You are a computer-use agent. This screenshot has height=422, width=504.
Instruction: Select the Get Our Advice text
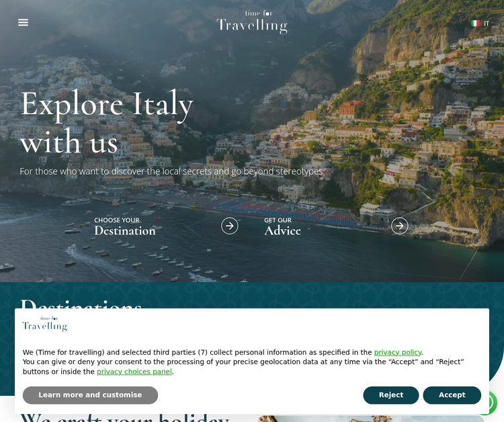[x=282, y=226]
